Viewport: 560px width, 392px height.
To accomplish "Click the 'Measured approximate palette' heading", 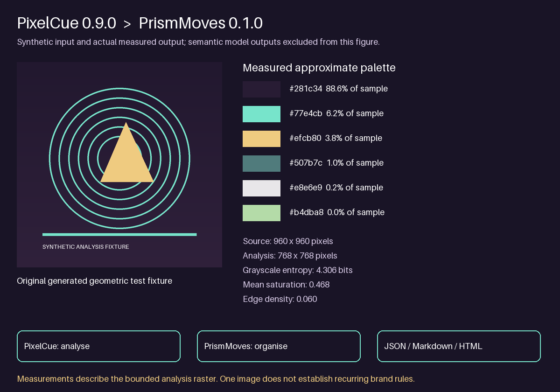I will point(319,68).
